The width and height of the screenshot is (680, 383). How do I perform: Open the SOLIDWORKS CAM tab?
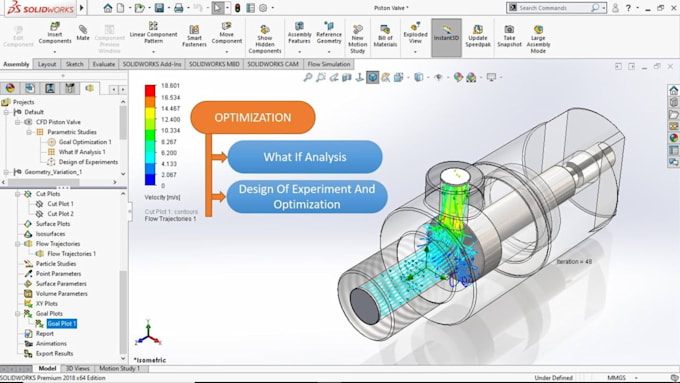[273, 64]
